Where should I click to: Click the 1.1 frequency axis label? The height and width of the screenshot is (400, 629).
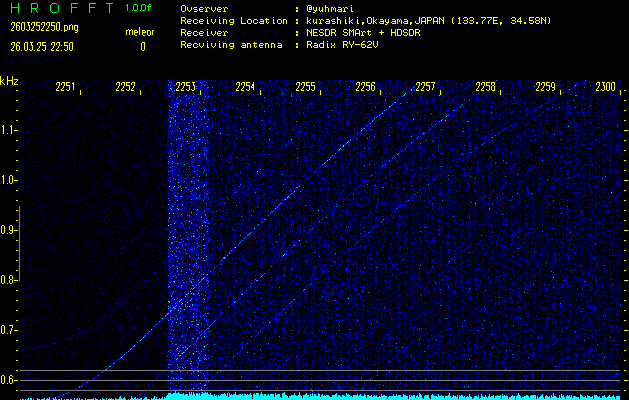(9, 130)
